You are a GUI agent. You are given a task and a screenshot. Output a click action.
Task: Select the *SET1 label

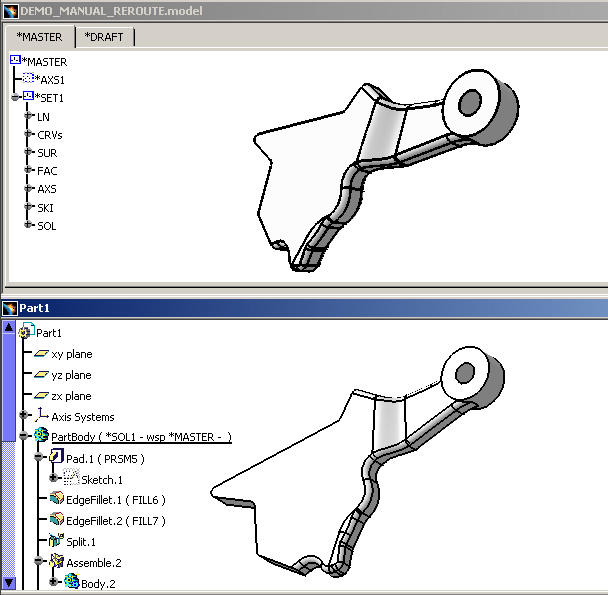point(49,98)
